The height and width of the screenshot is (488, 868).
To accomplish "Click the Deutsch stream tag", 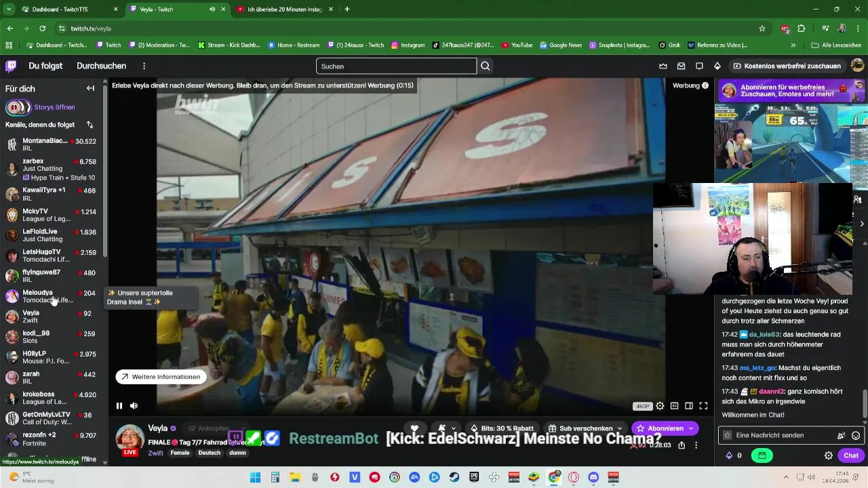I will point(209,453).
